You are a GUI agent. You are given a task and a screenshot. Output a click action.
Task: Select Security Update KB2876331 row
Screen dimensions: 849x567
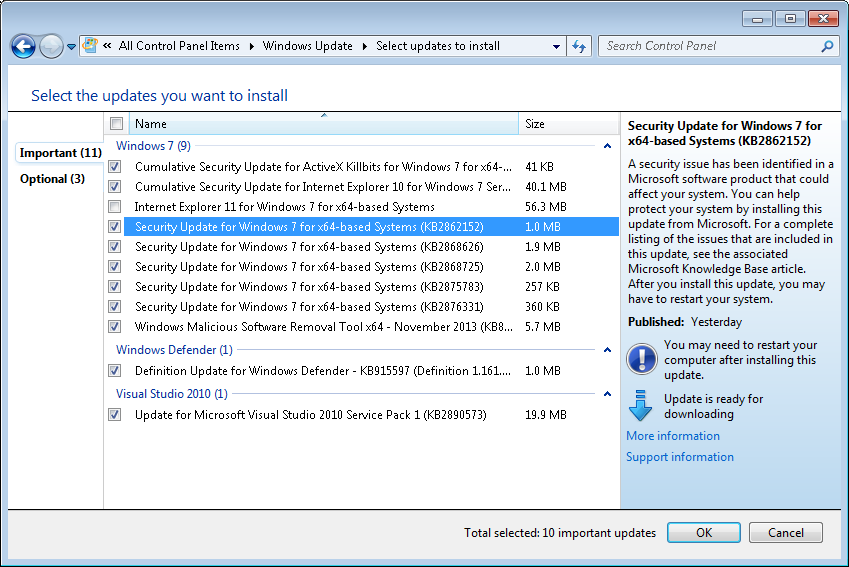tap(371, 307)
